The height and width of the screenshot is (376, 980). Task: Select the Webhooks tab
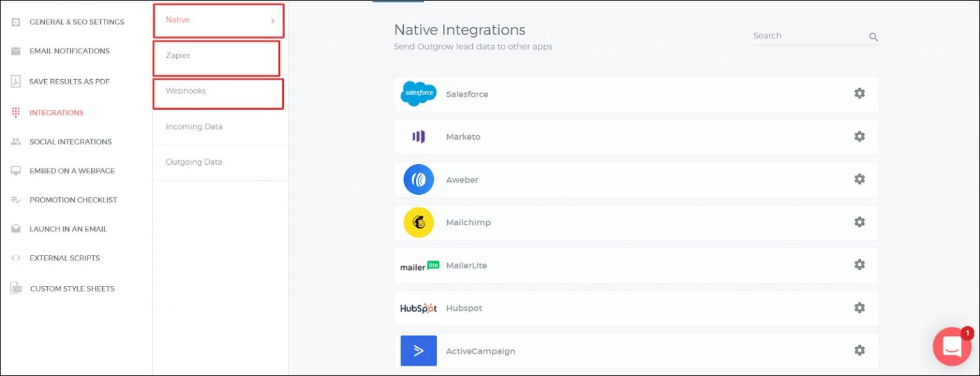186,91
